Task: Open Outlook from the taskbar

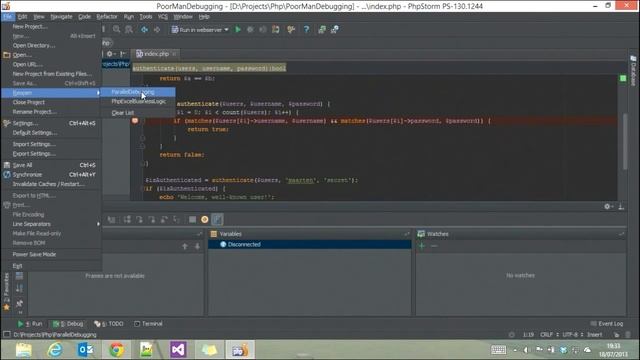Action: [85, 350]
